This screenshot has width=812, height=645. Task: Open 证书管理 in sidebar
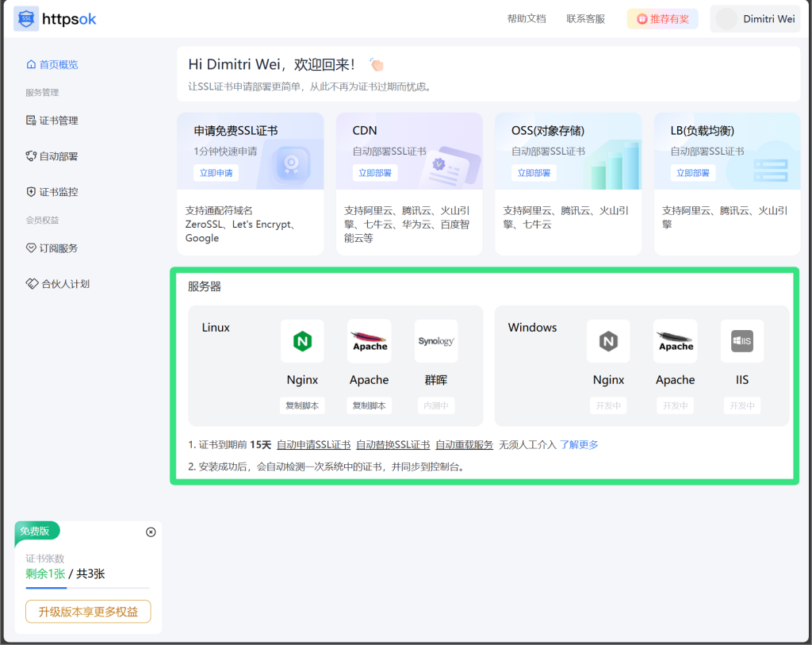pyautogui.click(x=52, y=120)
